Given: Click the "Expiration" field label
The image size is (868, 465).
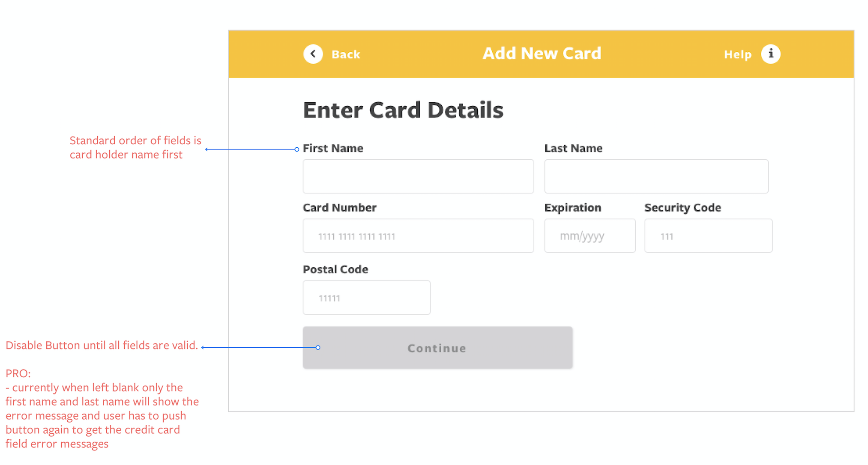Looking at the screenshot, I should tap(572, 208).
